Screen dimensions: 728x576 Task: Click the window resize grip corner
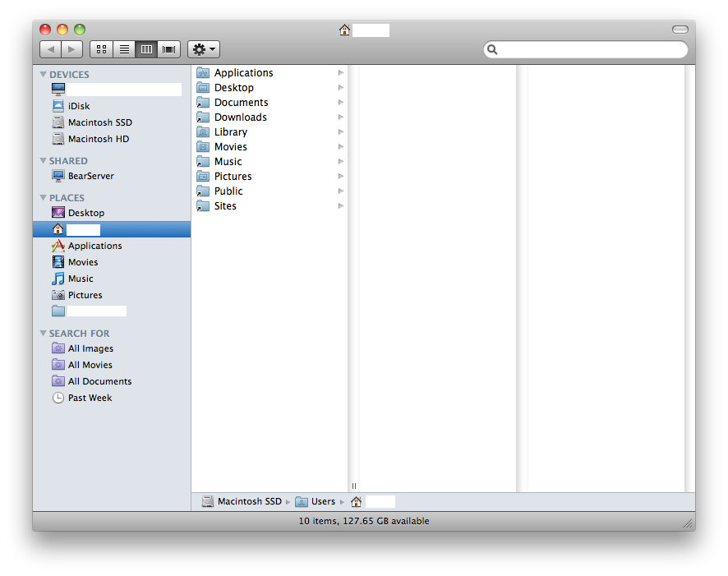coord(688,524)
